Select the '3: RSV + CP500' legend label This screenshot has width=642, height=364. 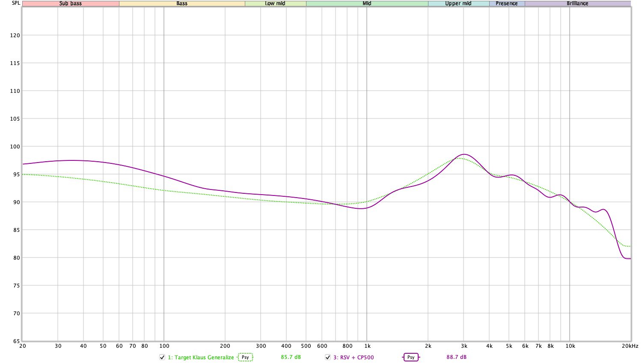(354, 358)
